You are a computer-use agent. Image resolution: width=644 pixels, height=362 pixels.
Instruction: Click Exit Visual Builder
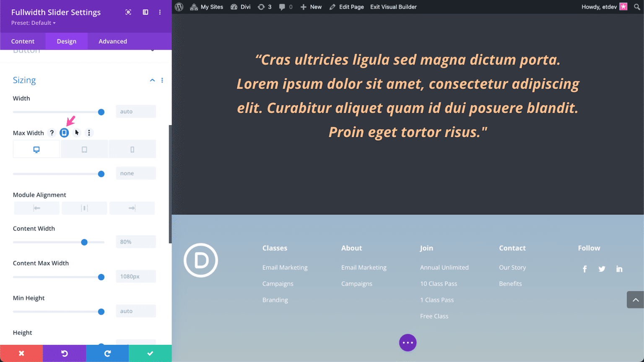pyautogui.click(x=393, y=7)
